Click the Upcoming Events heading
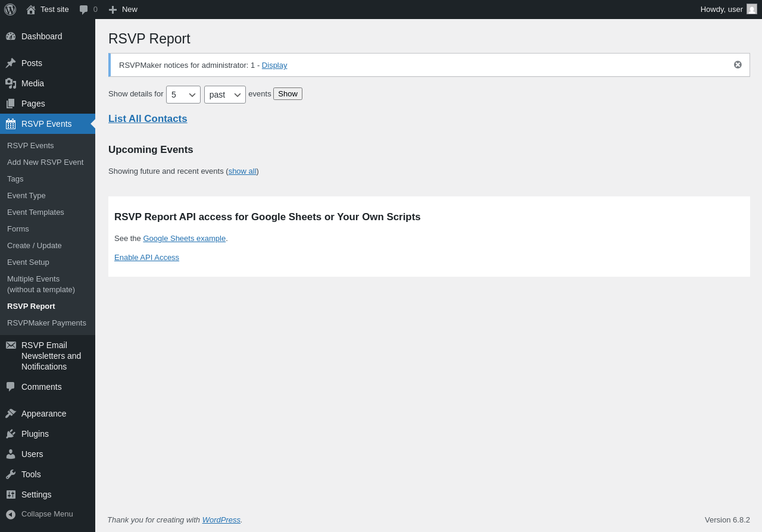Screen dimensions: 762x532 [x=151, y=150]
